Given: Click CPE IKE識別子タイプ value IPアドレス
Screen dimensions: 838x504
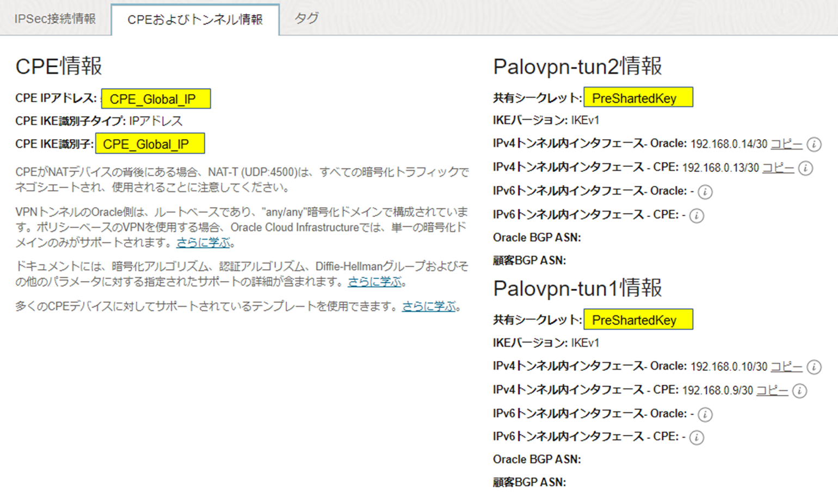Looking at the screenshot, I should pos(156,121).
